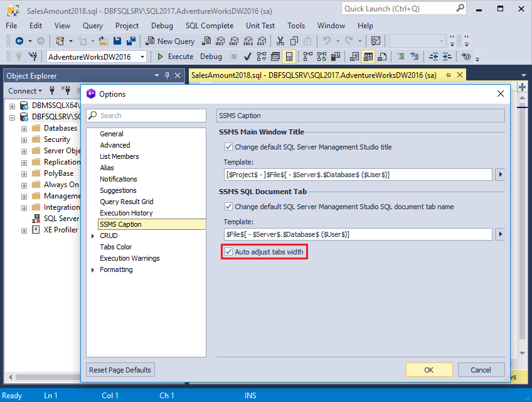
Task: Click the Query Options icon
Action: coord(275,57)
